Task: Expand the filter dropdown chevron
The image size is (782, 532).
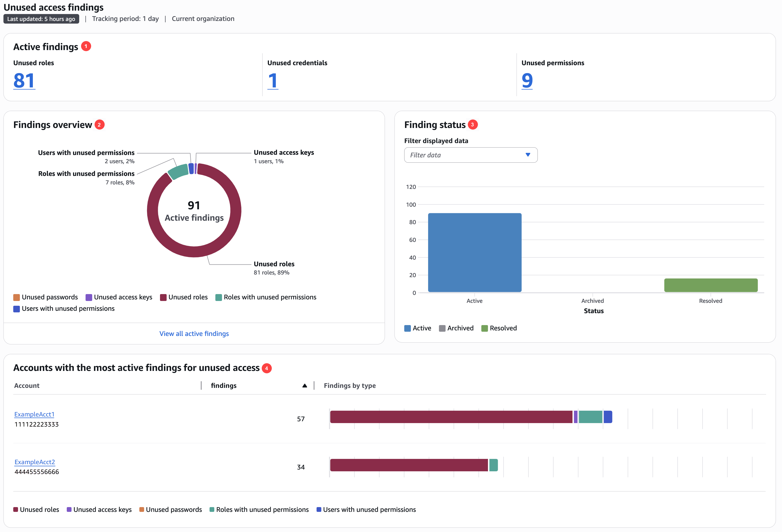Action: [x=529, y=155]
